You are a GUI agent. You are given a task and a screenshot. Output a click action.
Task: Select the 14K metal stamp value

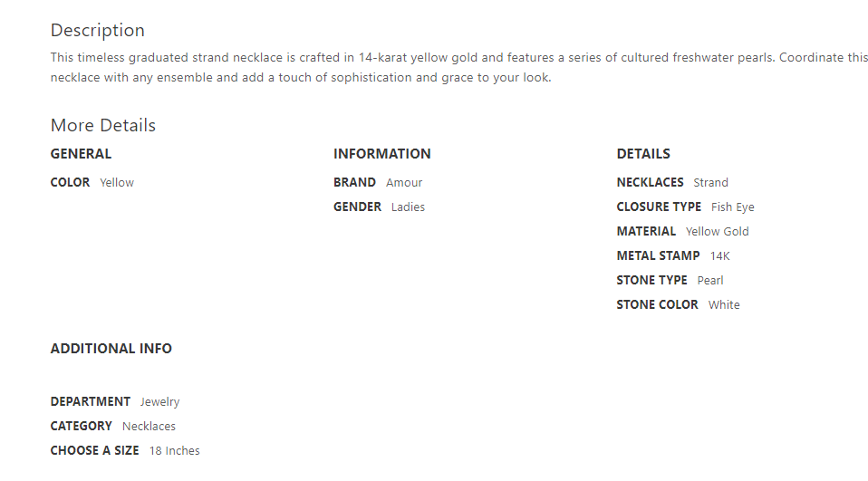coord(719,256)
